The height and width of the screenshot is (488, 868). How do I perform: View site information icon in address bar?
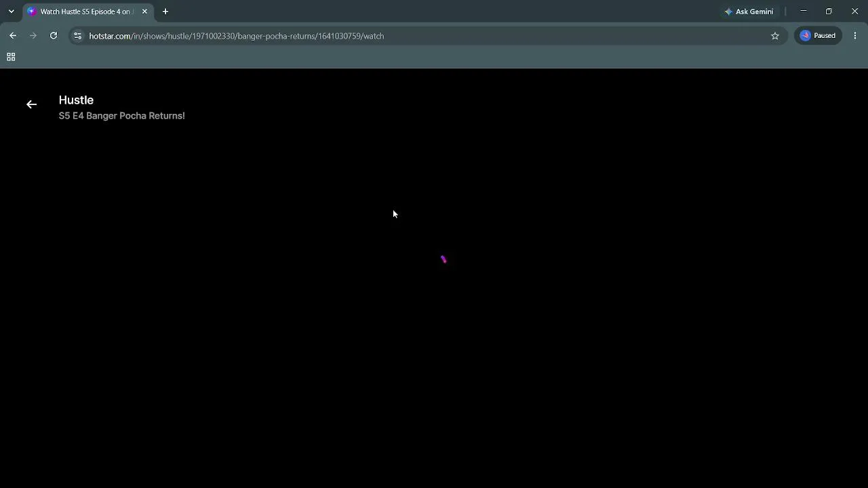coord(77,36)
